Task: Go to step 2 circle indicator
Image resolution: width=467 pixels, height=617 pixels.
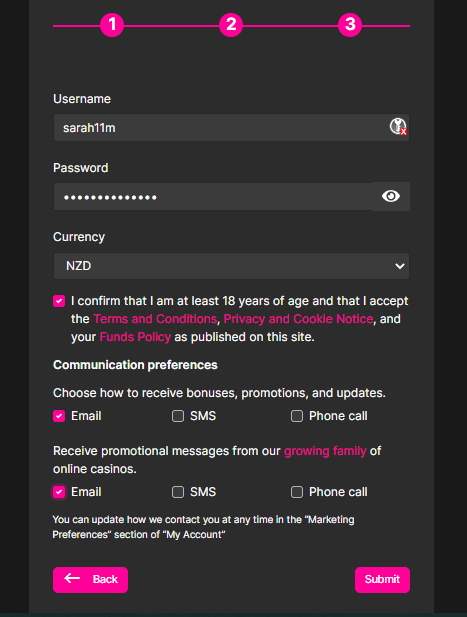Action: point(231,25)
